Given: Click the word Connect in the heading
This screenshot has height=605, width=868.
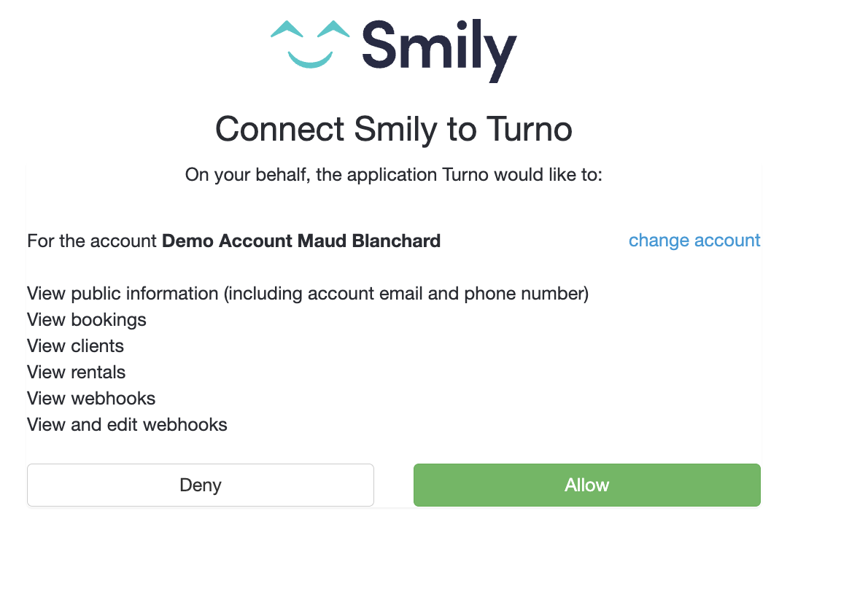Looking at the screenshot, I should 279,130.
